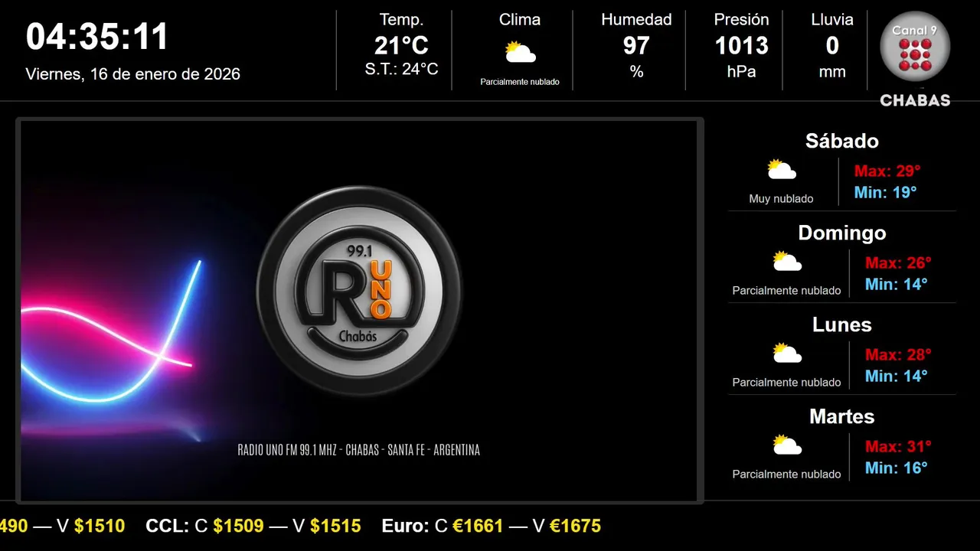Click the Humedad label
Image resolution: width=980 pixels, height=551 pixels.
636,20
